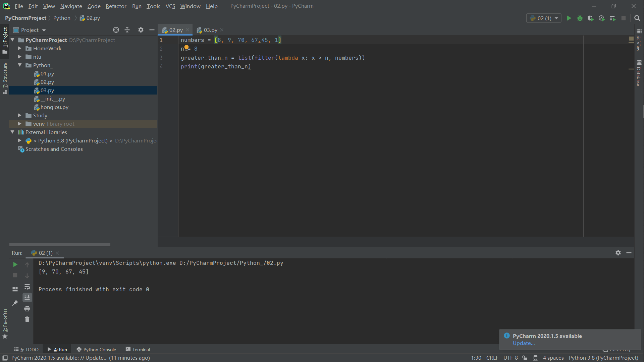Open the run configuration dropdown 02 (1)

click(x=544, y=18)
